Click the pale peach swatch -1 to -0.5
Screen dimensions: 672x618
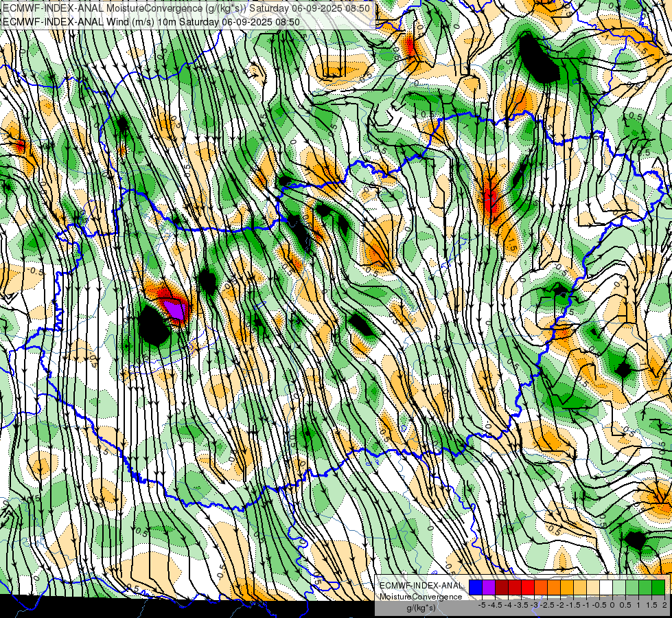pyautogui.click(x=593, y=587)
